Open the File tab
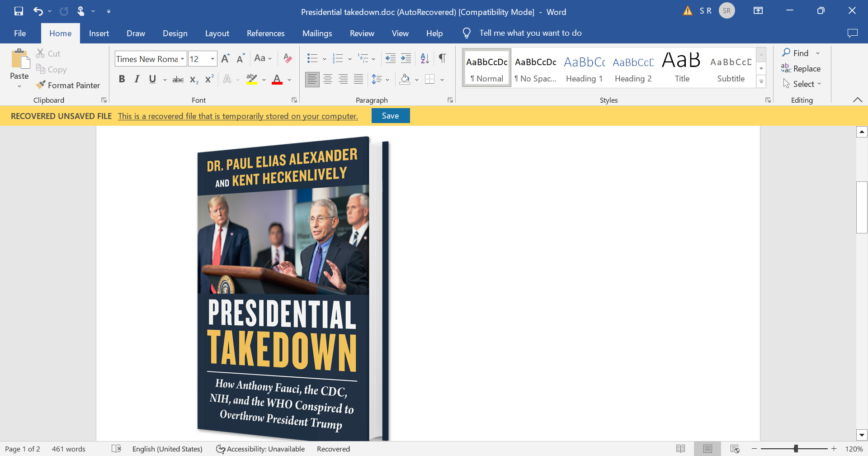 coord(20,33)
